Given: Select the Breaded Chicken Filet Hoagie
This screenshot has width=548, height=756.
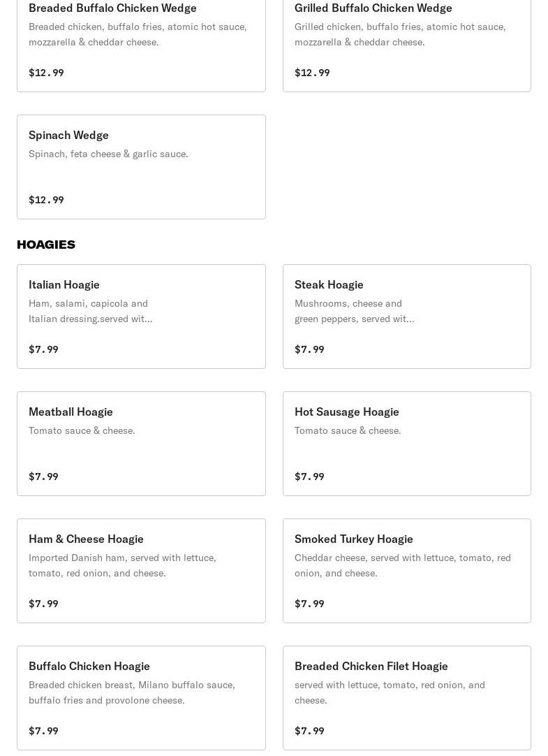Looking at the screenshot, I should [x=407, y=698].
